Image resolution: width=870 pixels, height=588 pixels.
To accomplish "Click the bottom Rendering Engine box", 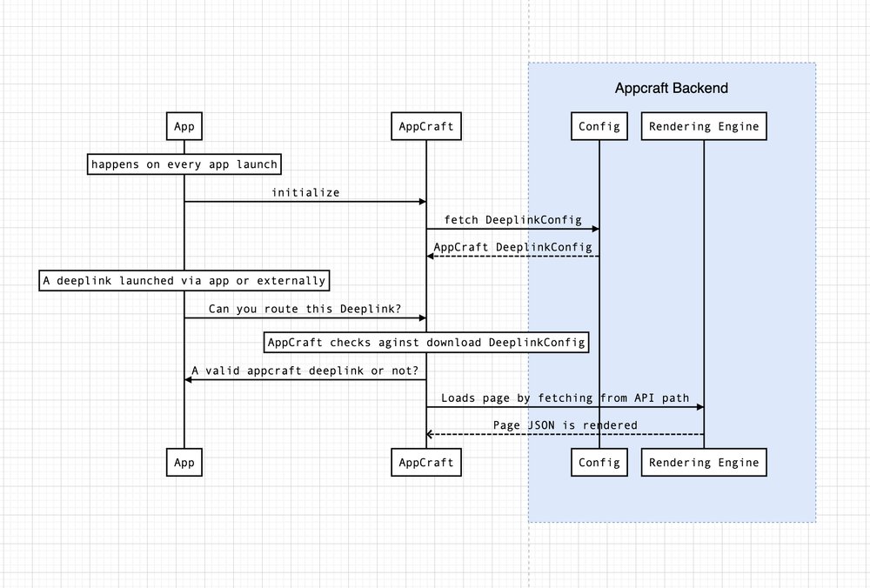I will [703, 462].
